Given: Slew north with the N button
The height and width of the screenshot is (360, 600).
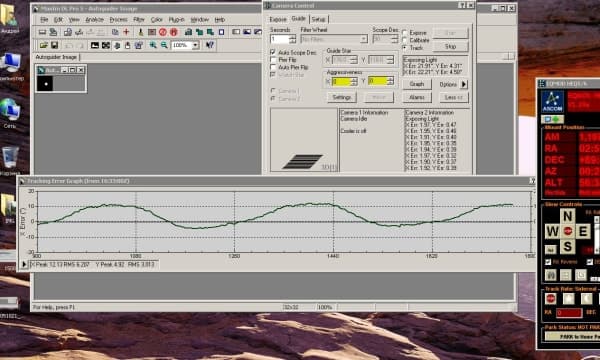Looking at the screenshot, I should coord(567,216).
